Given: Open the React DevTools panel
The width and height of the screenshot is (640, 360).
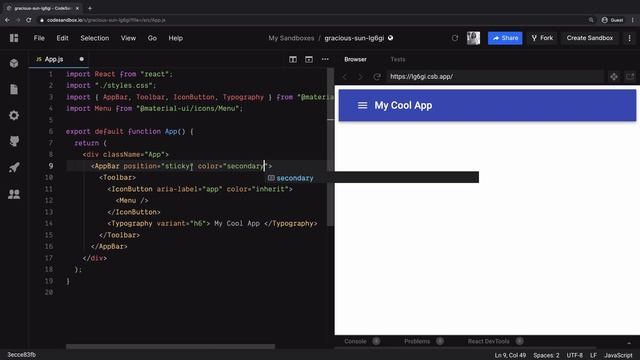Looking at the screenshot, I should [495, 341].
